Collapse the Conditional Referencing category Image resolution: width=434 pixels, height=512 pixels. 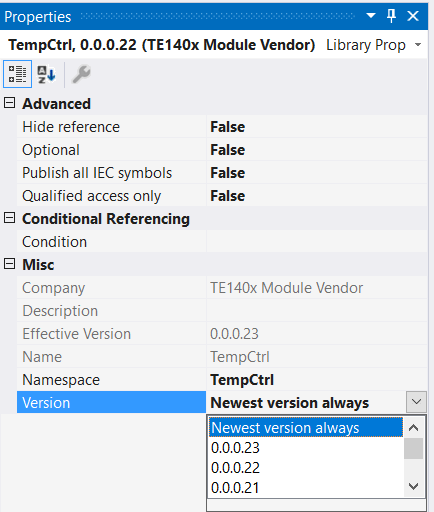(9, 218)
